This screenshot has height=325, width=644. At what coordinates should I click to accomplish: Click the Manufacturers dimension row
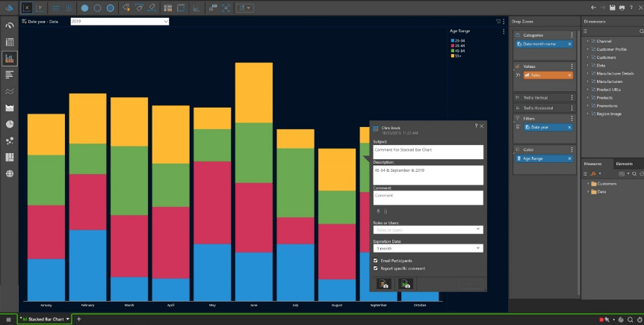click(x=610, y=81)
